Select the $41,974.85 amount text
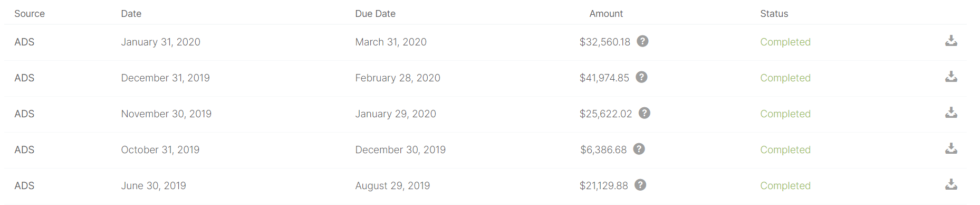 tap(604, 78)
